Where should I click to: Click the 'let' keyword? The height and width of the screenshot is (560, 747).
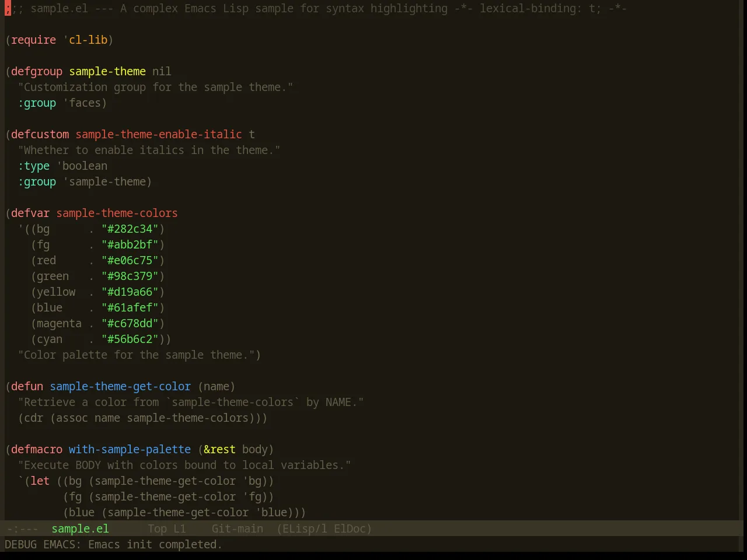(x=40, y=481)
